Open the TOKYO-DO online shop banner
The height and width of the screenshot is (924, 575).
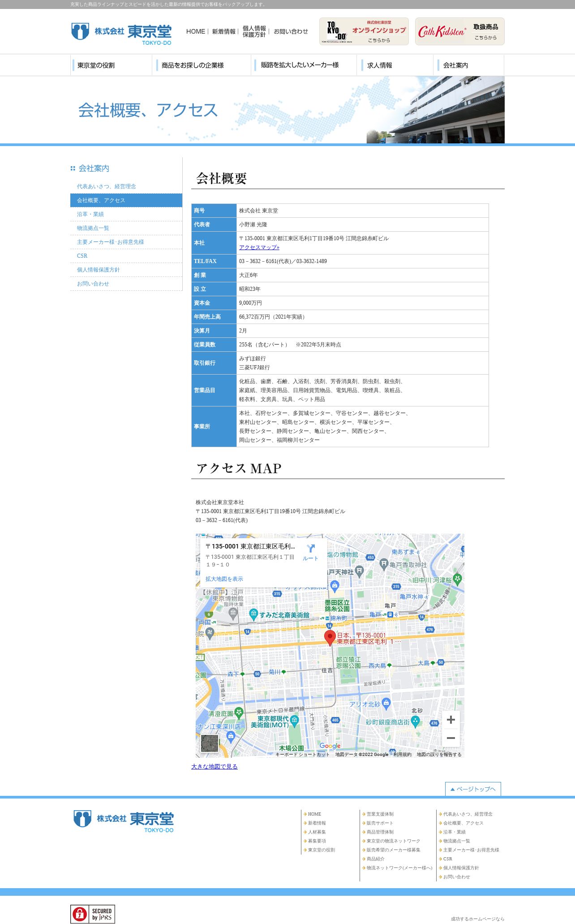tap(364, 31)
